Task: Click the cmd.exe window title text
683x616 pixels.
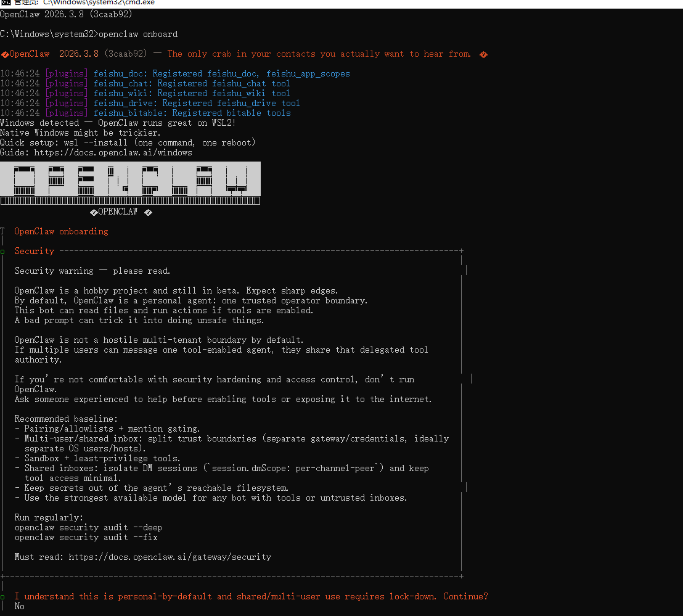Action: [84, 2]
